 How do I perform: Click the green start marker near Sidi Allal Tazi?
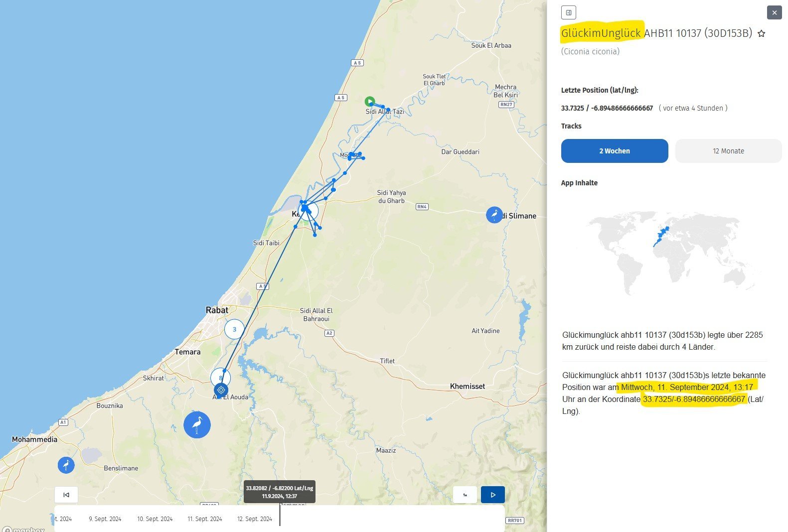pyautogui.click(x=369, y=102)
